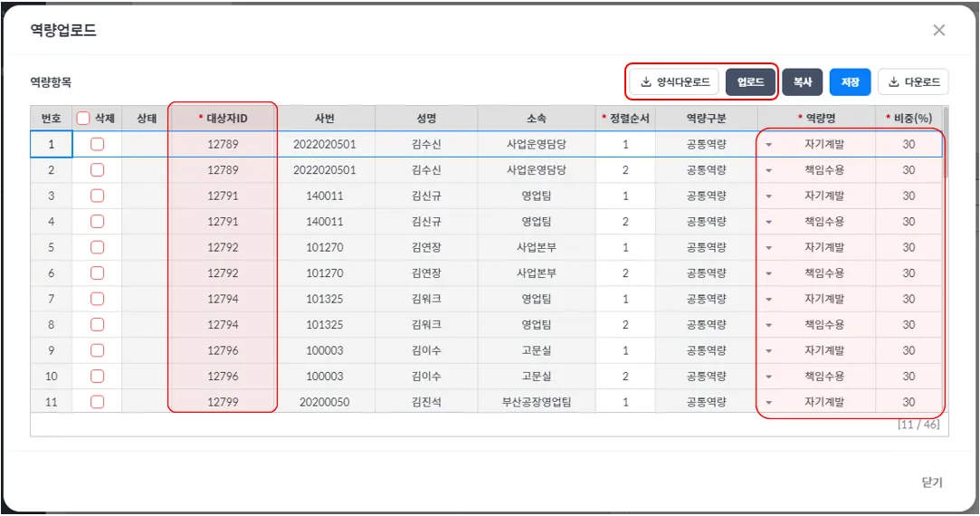
Task: Open 역량명 dropdown arrow in row 10
Action: [x=769, y=377]
